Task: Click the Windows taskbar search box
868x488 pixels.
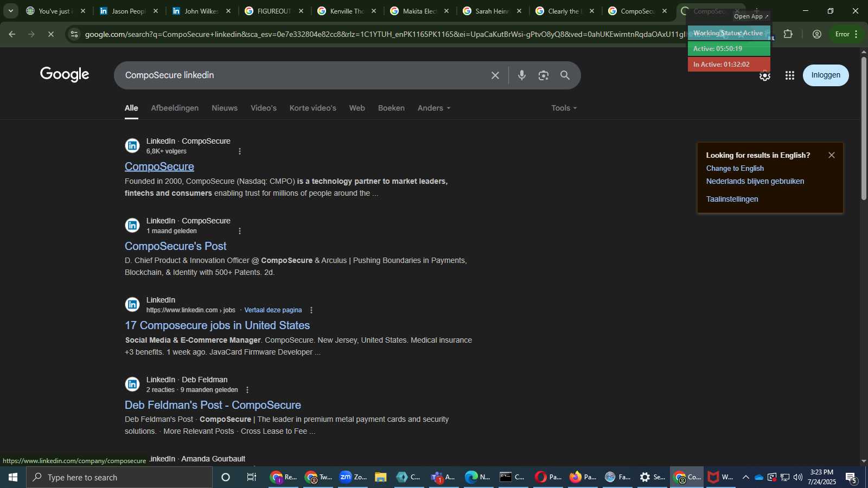Action: (x=119, y=477)
